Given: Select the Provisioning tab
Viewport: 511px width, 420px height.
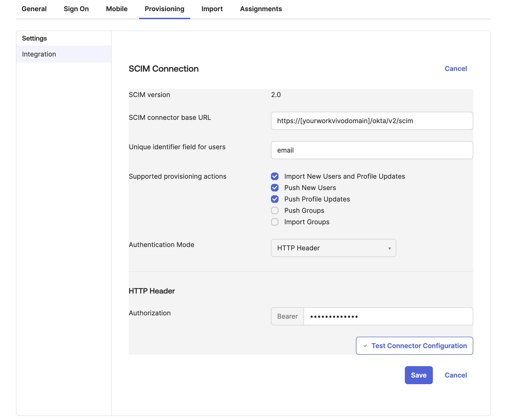Looking at the screenshot, I should pos(164,9).
